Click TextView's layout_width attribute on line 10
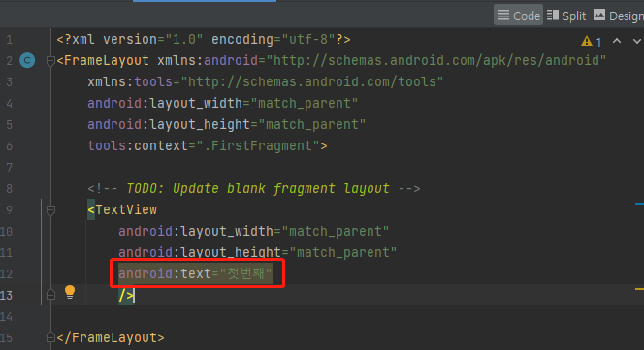Image resolution: width=644 pixels, height=350 pixels. click(x=253, y=232)
